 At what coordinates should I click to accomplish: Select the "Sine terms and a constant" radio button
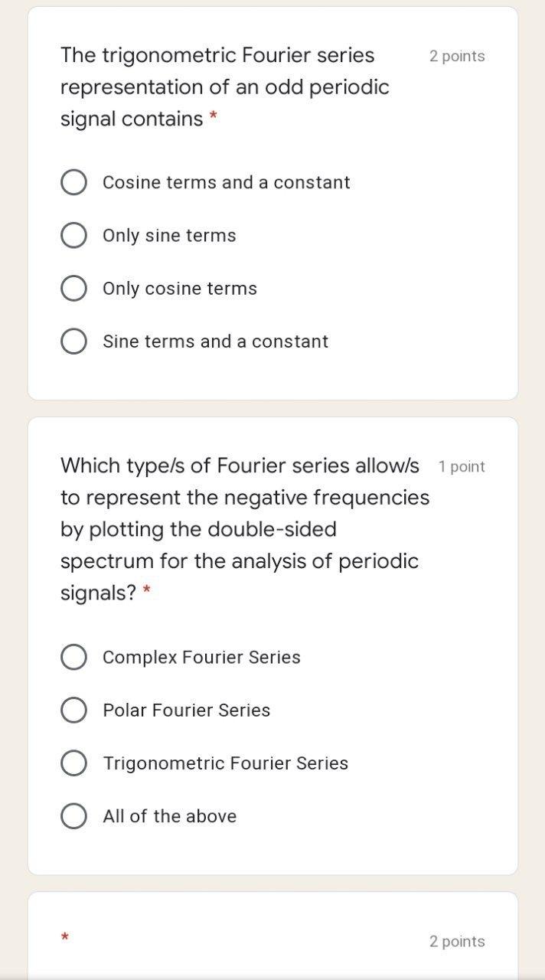(x=73, y=341)
